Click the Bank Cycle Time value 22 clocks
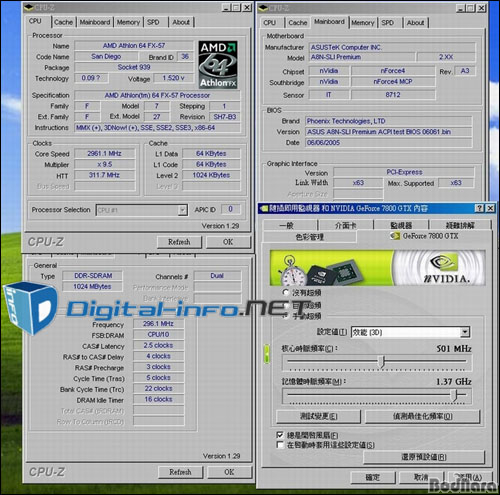 (158, 389)
